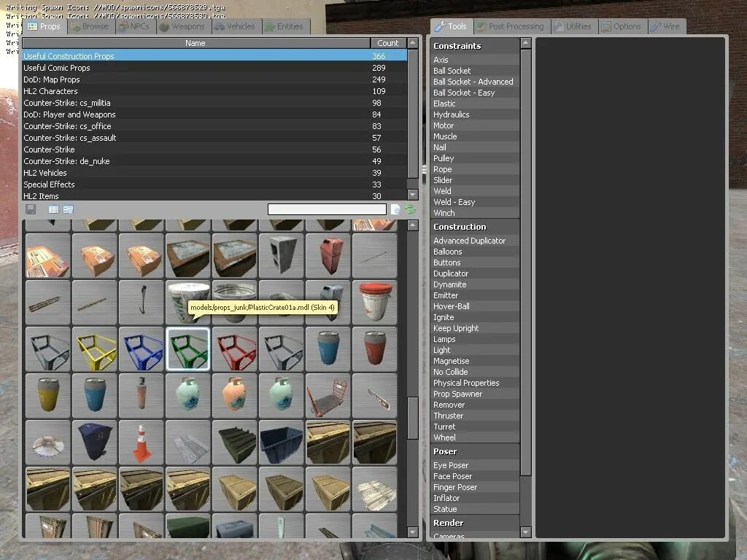This screenshot has width=747, height=560.
Task: Choose the Balloons tool
Action: pyautogui.click(x=474, y=252)
